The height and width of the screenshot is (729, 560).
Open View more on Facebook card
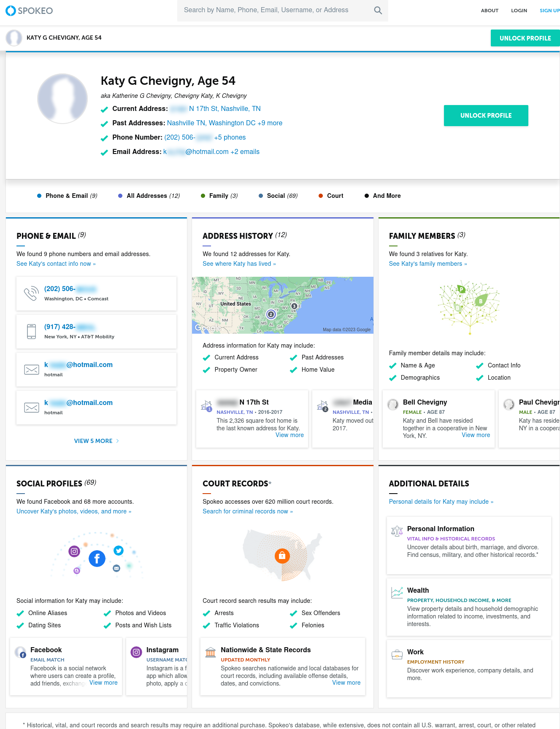(103, 683)
